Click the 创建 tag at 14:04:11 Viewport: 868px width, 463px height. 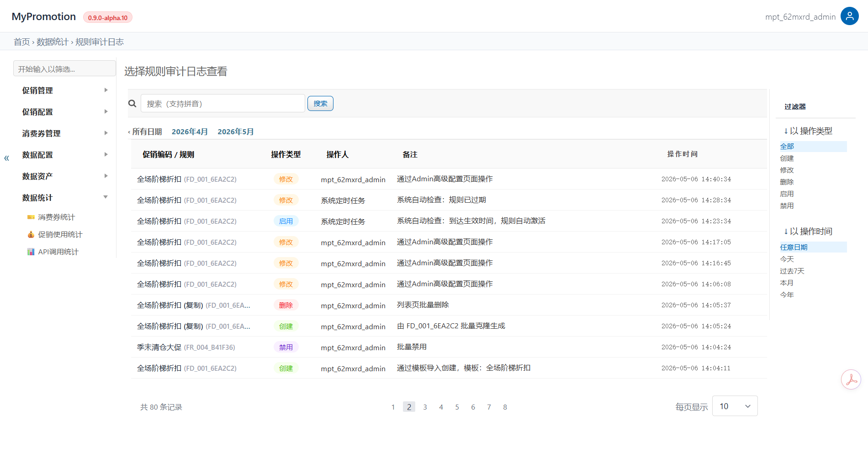(286, 368)
